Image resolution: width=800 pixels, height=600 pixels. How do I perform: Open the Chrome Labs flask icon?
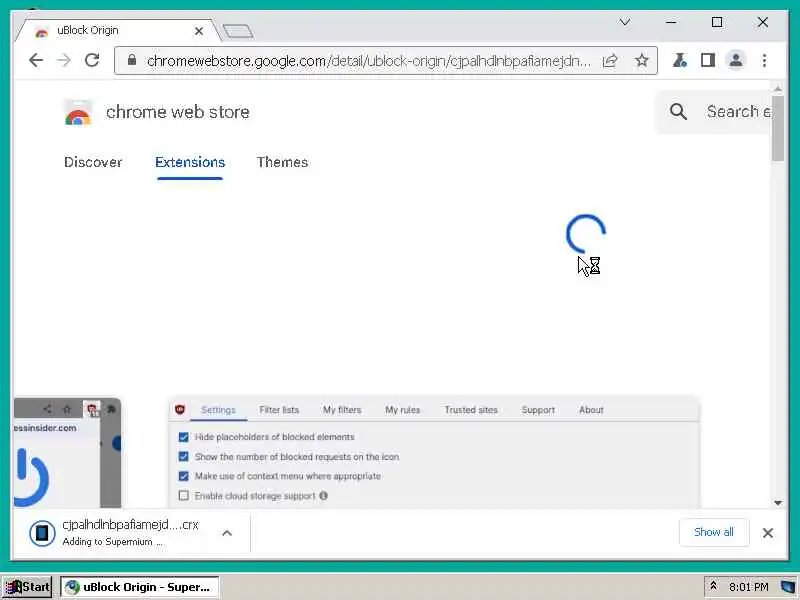tap(679, 61)
